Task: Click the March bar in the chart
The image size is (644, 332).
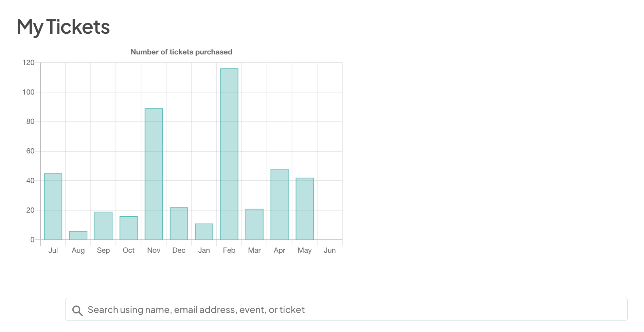Action: (254, 223)
